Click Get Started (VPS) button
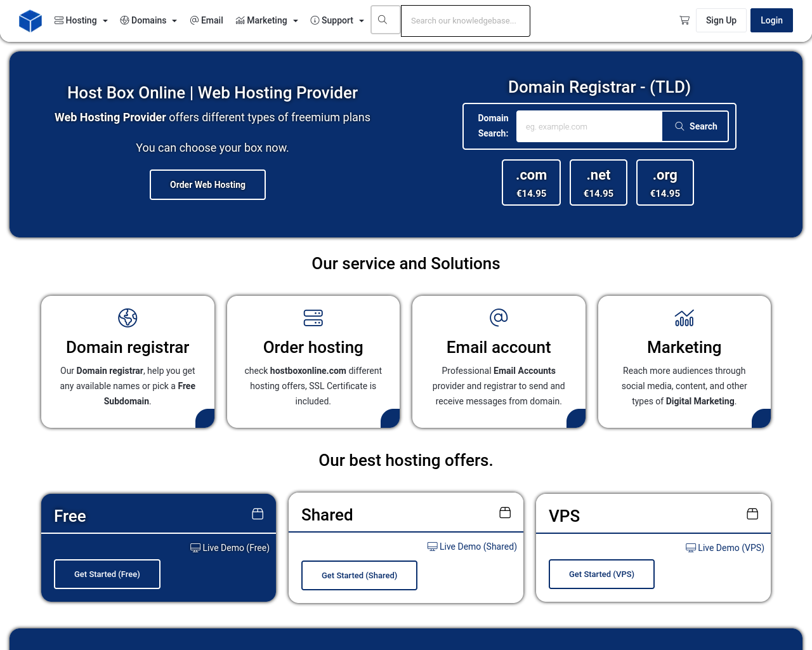Viewport: 812px width, 650px height. click(601, 574)
